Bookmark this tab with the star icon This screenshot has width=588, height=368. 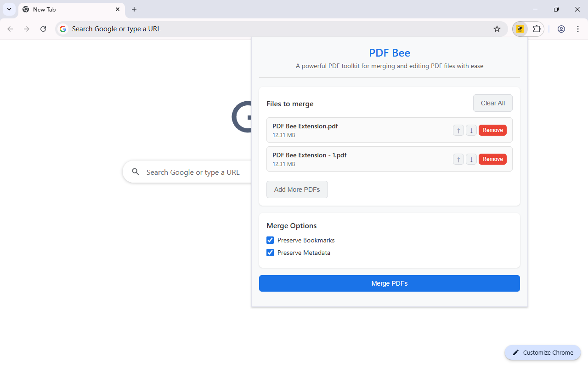pyautogui.click(x=497, y=29)
